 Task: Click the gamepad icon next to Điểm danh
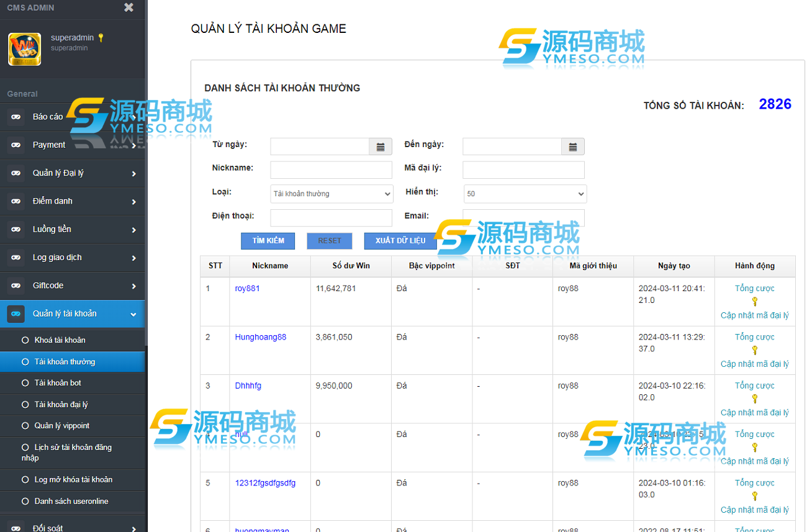16,201
